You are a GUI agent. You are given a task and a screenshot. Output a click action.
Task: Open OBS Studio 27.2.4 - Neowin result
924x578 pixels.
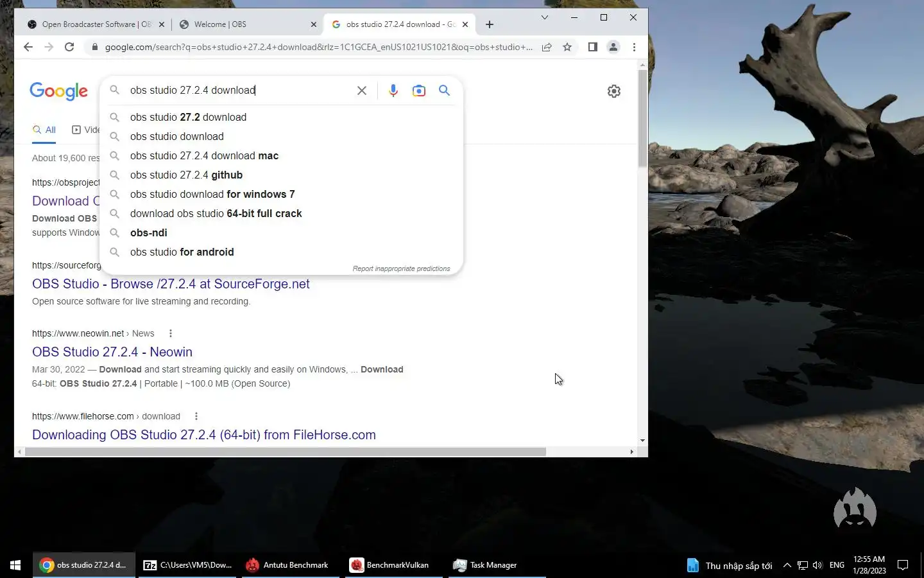pyautogui.click(x=112, y=352)
